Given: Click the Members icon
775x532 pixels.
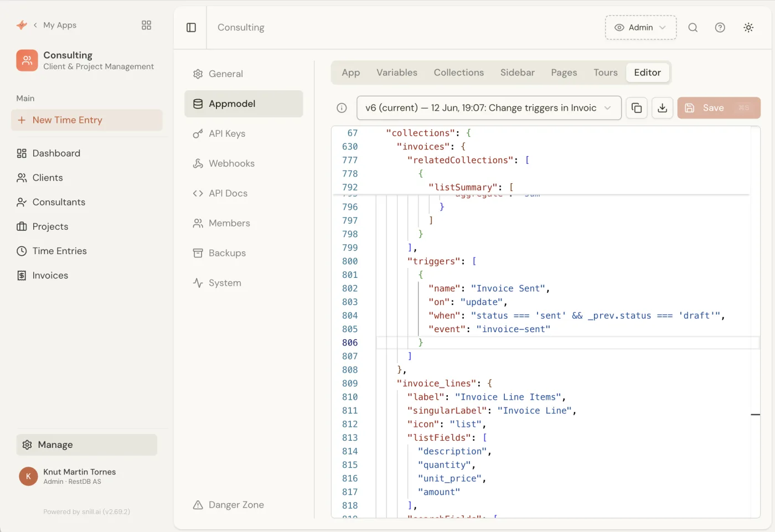Looking at the screenshot, I should tap(198, 223).
